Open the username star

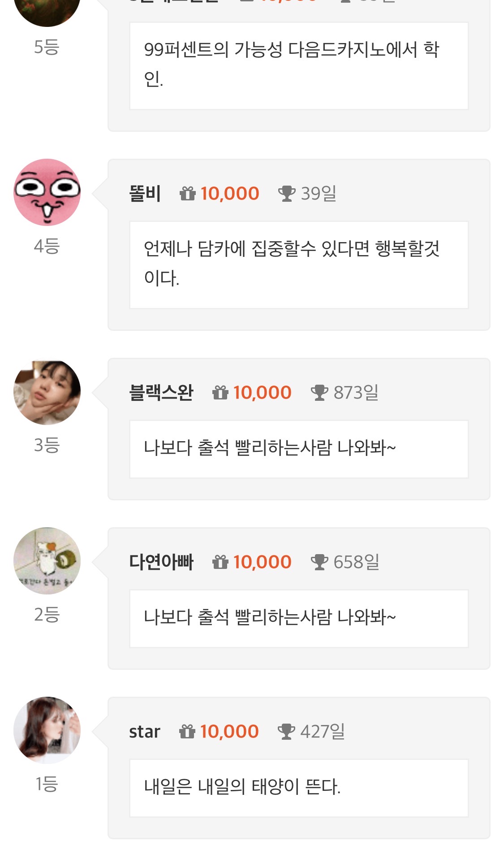tap(144, 732)
